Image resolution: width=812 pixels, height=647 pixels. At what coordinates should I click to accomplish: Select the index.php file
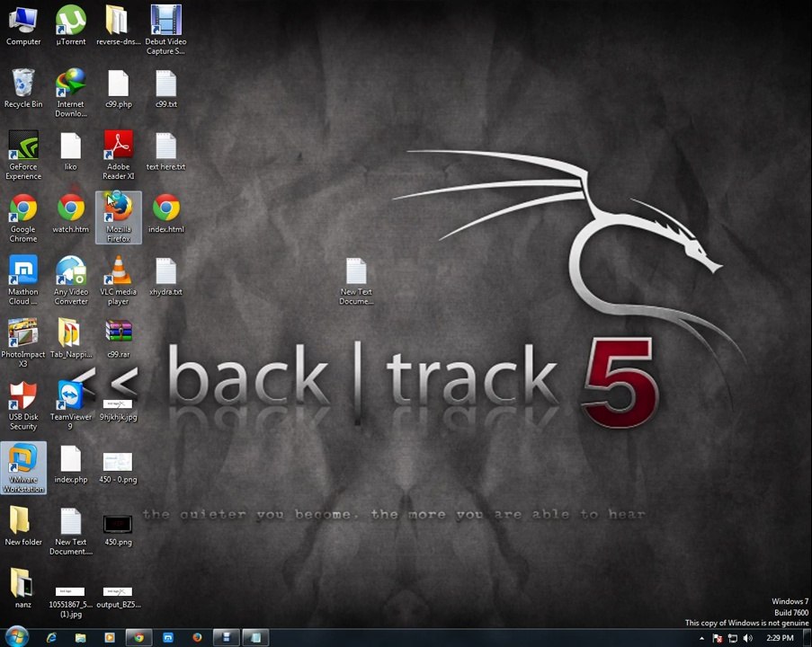click(71, 464)
